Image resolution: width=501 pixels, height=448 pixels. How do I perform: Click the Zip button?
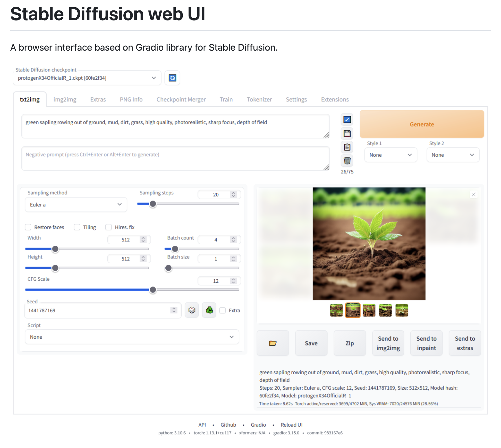tap(350, 343)
